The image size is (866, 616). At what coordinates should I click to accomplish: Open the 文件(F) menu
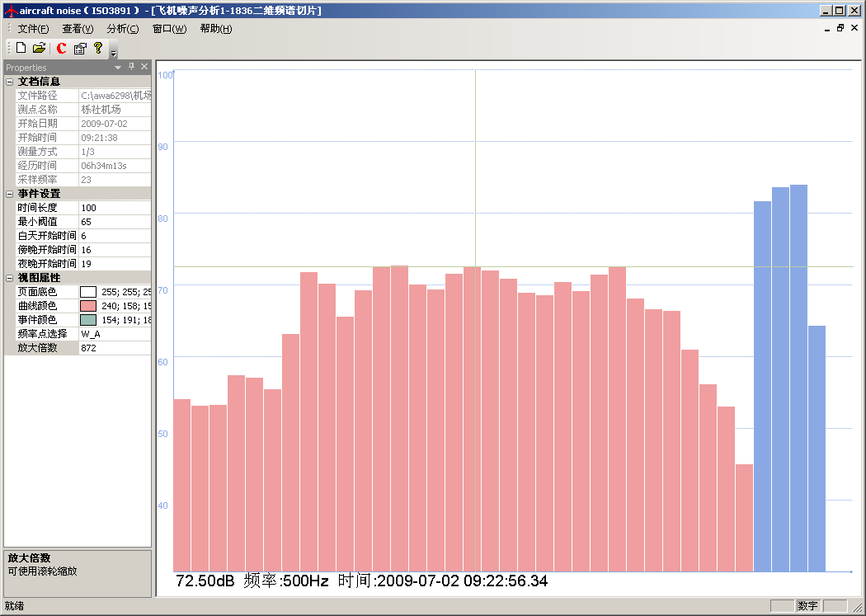pyautogui.click(x=33, y=29)
